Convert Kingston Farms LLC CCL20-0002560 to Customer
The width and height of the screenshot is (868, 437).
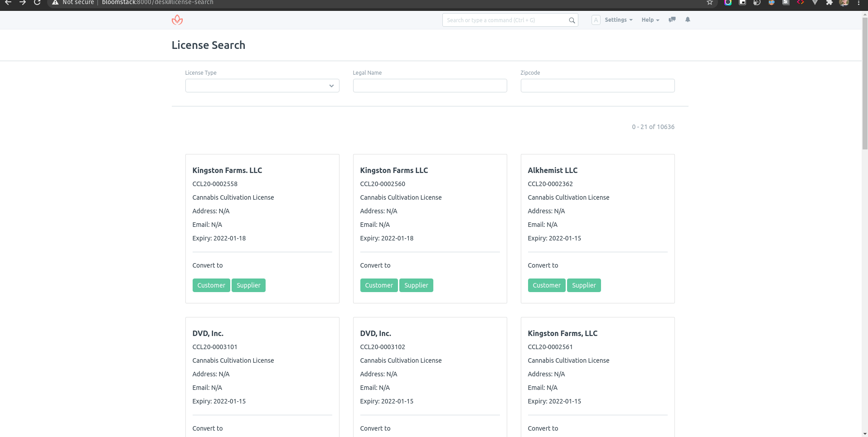(379, 285)
